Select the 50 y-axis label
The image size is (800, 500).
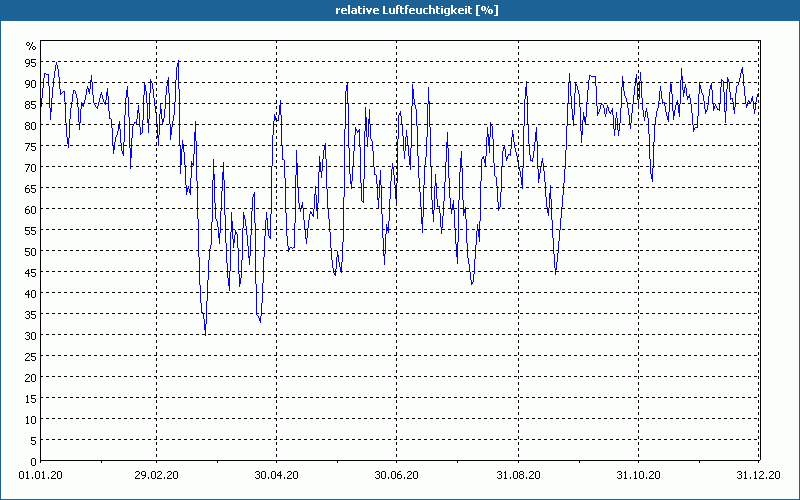pyautogui.click(x=31, y=252)
